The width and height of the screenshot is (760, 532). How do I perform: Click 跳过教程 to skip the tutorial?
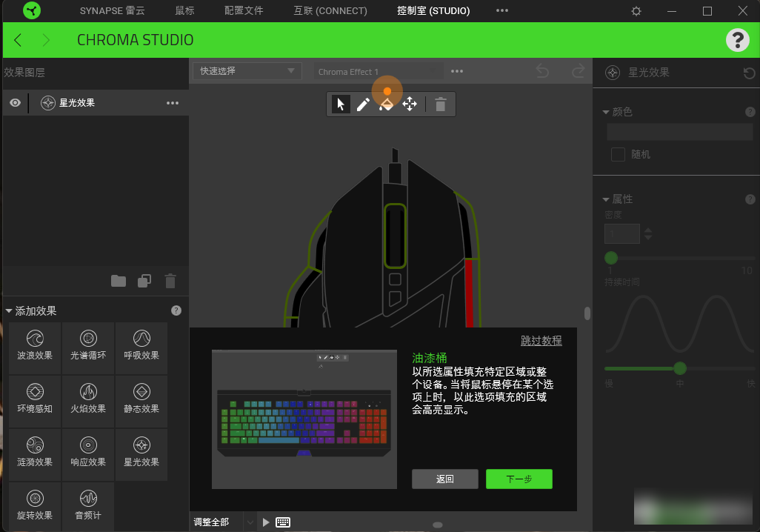(541, 340)
